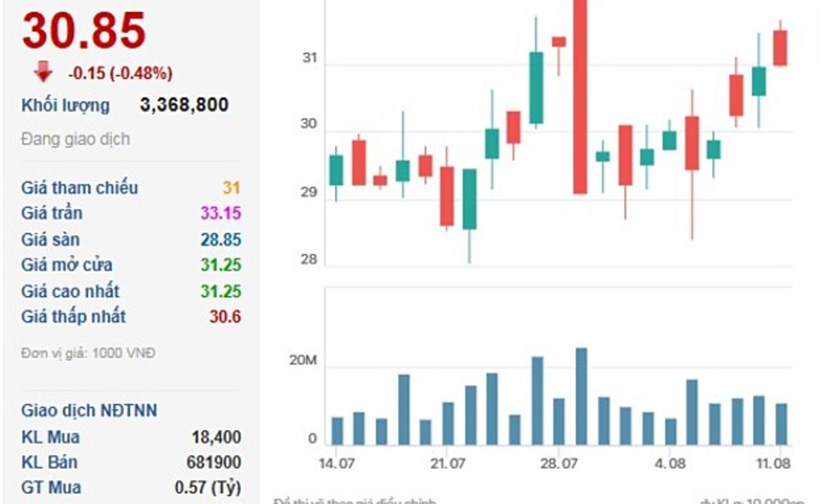Screen dimensions: 840x504
Task: Open the Giao dịch NĐTNN section heading
Action: click(x=90, y=410)
